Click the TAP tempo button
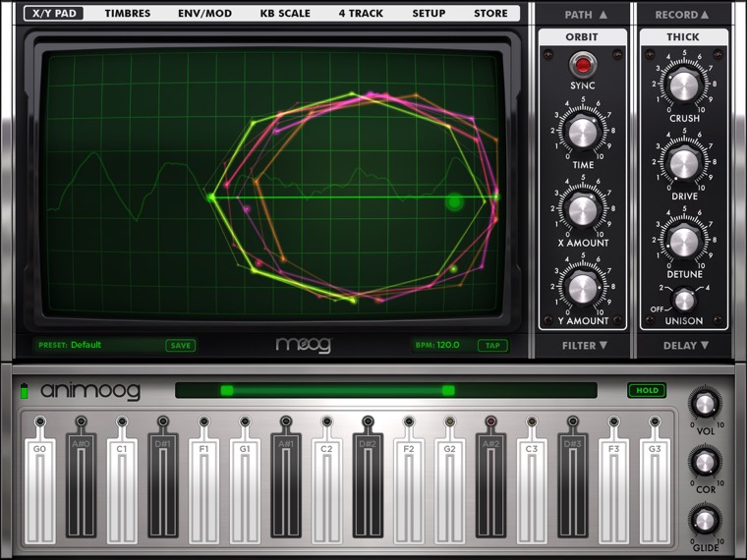This screenshot has height=560, width=747. (492, 345)
